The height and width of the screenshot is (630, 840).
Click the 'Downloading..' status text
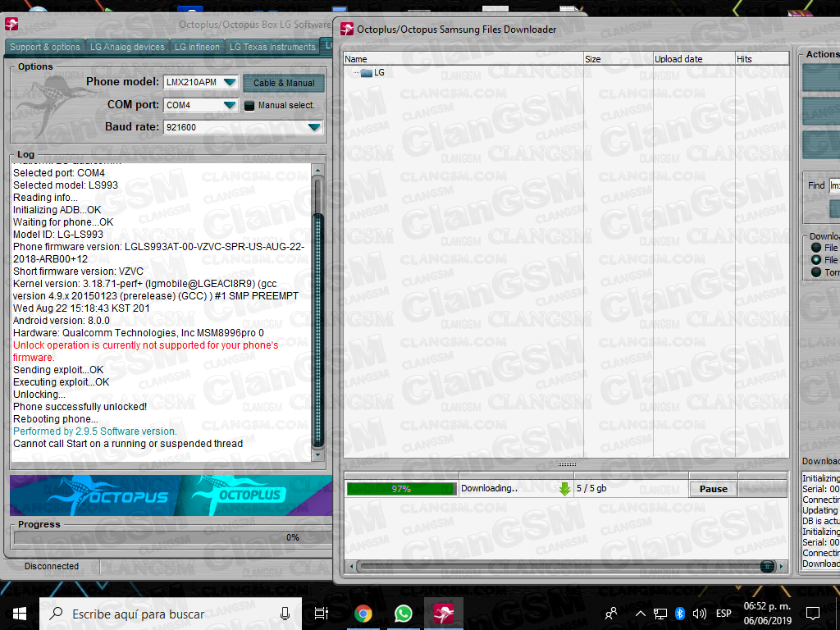(489, 489)
